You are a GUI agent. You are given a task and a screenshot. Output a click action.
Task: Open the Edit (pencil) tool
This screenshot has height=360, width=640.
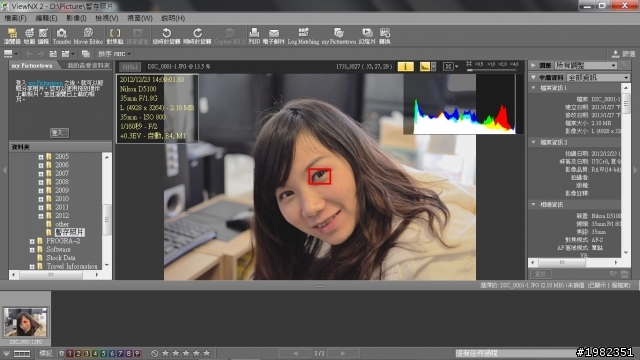[43, 36]
